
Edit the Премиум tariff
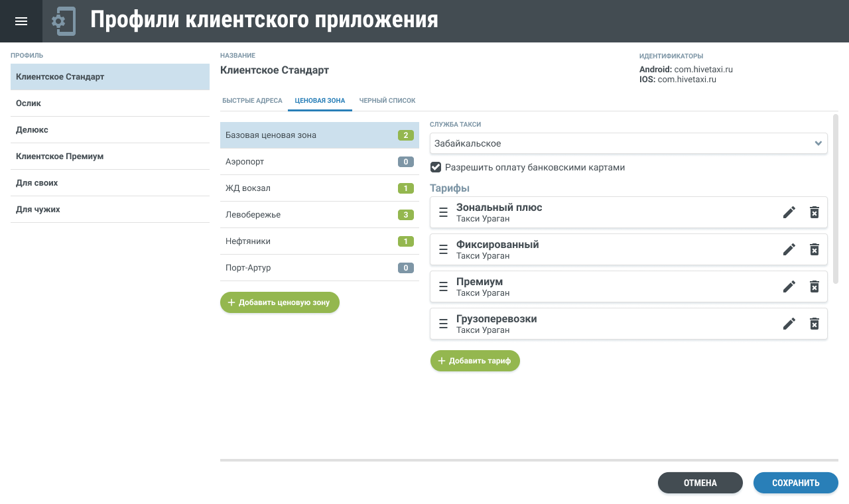coord(789,286)
